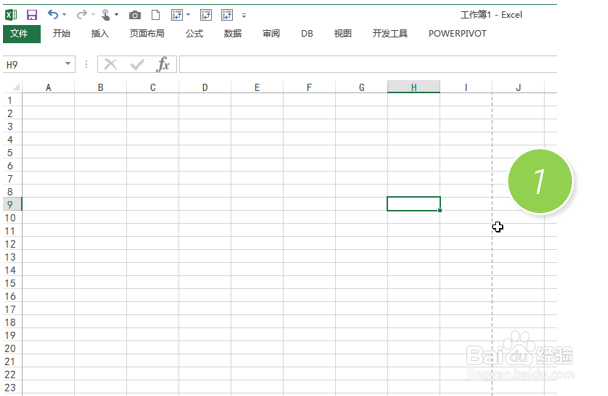Switch to the 插入 tab
This screenshot has width=608, height=396.
[x=100, y=34]
